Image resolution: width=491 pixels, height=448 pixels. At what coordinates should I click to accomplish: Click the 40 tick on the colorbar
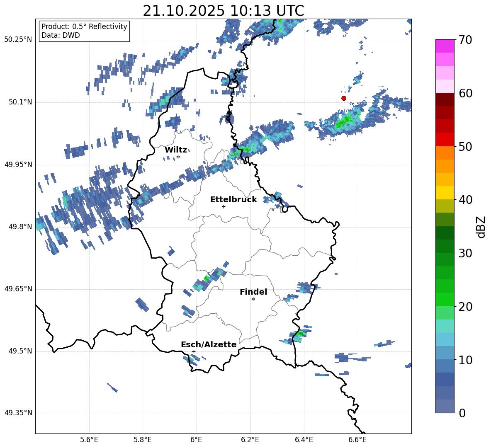[x=465, y=200]
